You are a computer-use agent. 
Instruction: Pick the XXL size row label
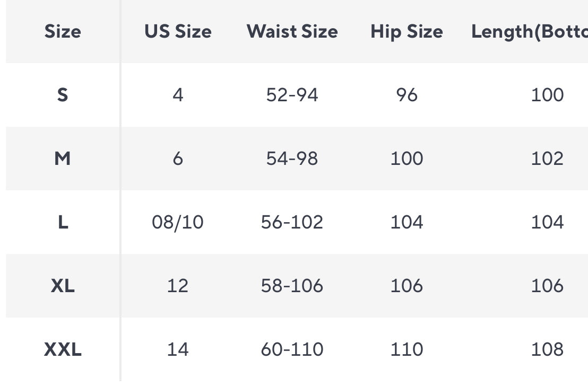point(63,349)
